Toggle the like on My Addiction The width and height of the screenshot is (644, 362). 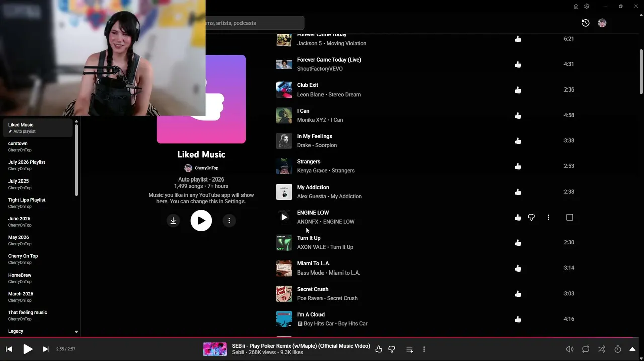518,192
